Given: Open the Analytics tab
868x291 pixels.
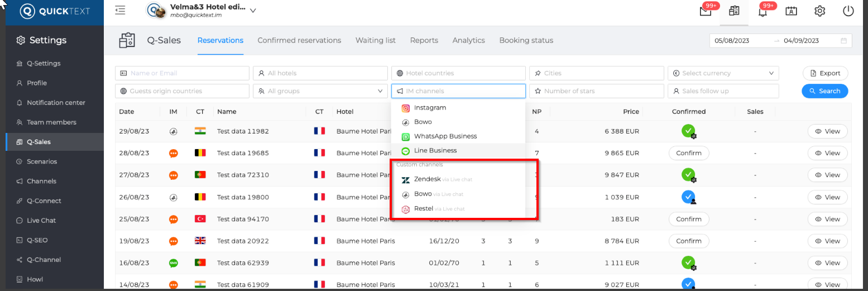Looking at the screenshot, I should (x=468, y=40).
